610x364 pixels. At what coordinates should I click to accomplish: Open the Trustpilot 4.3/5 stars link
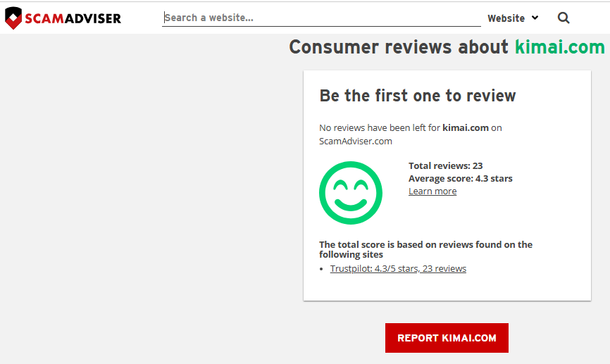398,269
